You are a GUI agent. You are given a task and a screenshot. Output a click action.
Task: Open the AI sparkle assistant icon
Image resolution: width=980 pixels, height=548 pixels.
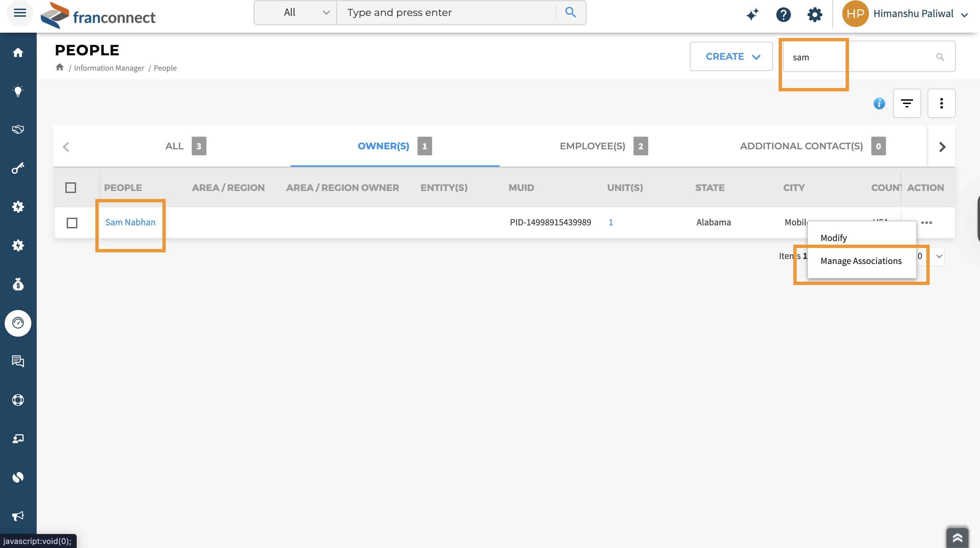tap(752, 14)
